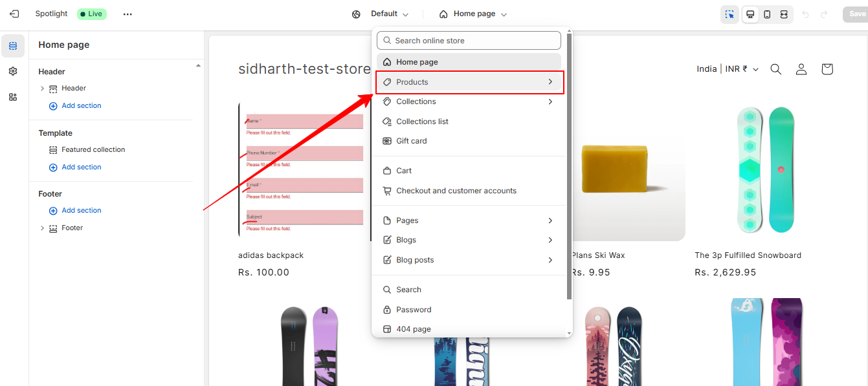The image size is (868, 386).
Task: Select the Sections panel icon
Action: pos(13,46)
